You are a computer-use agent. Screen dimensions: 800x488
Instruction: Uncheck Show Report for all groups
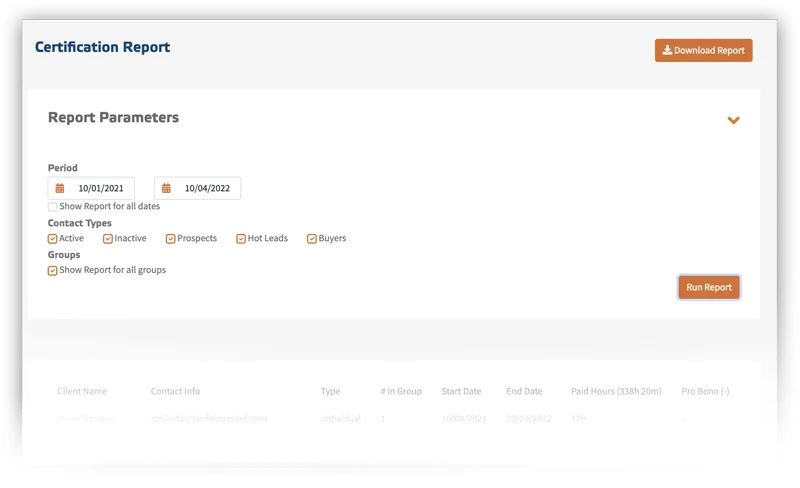(x=53, y=271)
